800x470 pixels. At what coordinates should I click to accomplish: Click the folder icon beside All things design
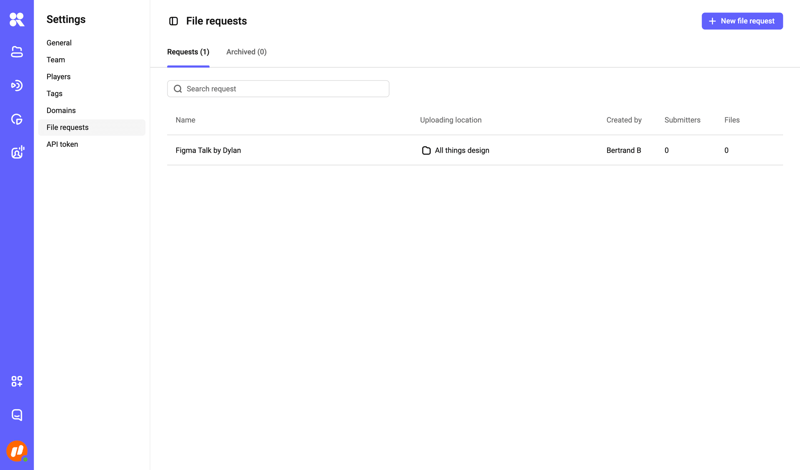click(x=426, y=151)
